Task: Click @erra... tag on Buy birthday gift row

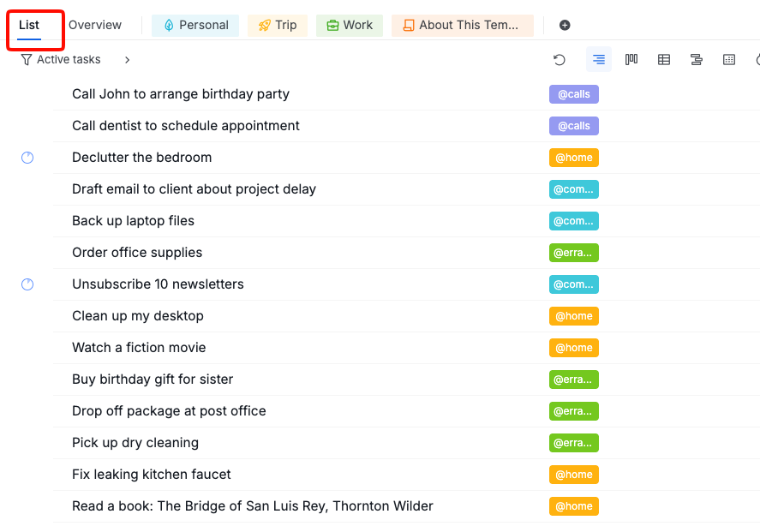Action: click(574, 380)
